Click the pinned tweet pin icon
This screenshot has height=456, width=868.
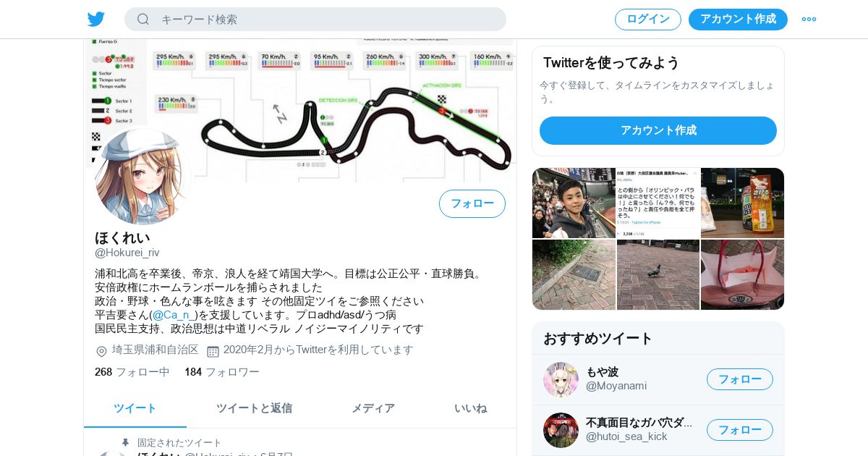[125, 442]
